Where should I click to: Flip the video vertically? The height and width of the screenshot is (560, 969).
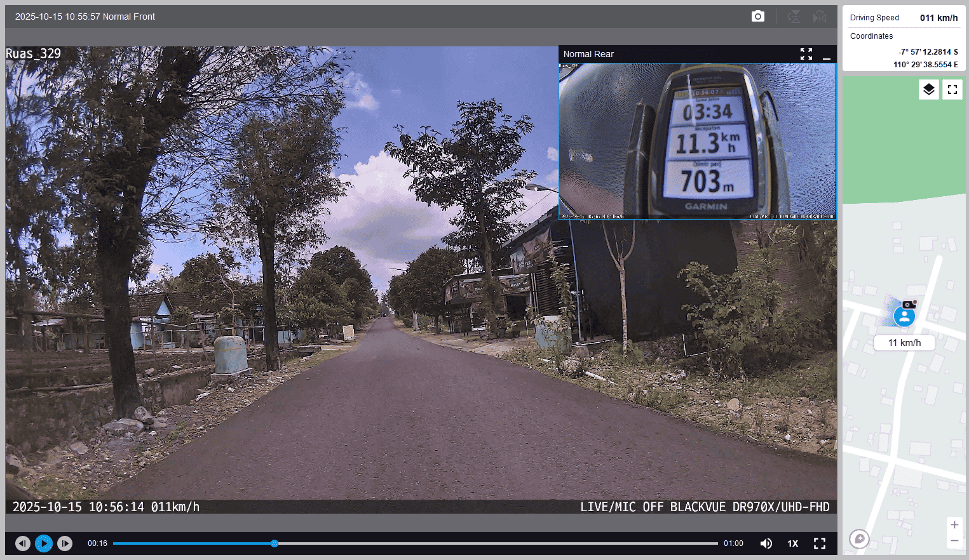pyautogui.click(x=794, y=17)
